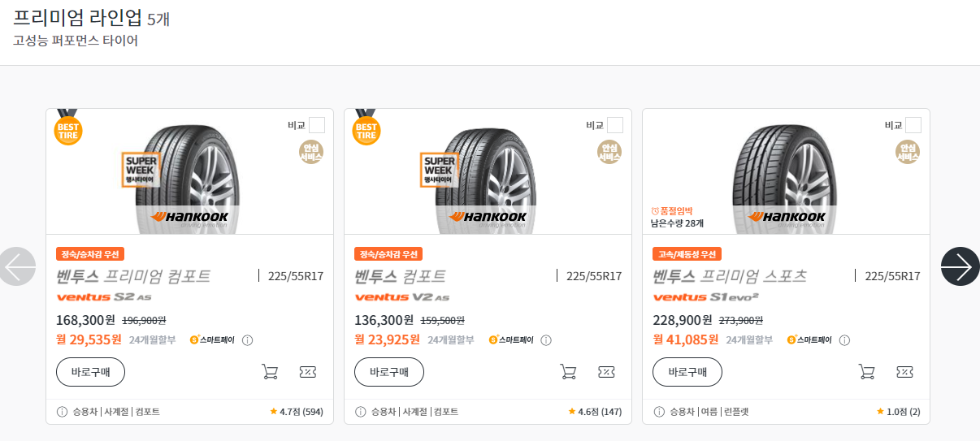Click 정숙/승차감 우선 tag on 벤투스 프리미엄 컴포트

(x=90, y=254)
